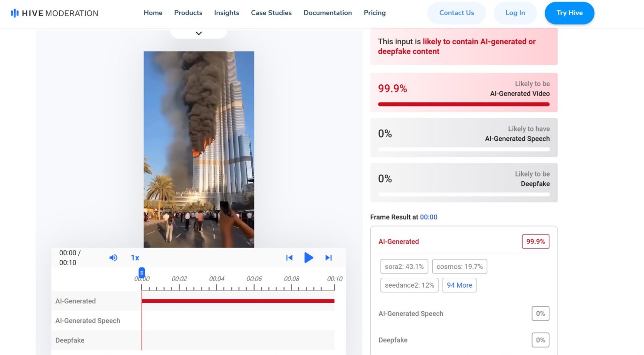Expand the 94 More model results
644x355 pixels.
click(x=459, y=285)
